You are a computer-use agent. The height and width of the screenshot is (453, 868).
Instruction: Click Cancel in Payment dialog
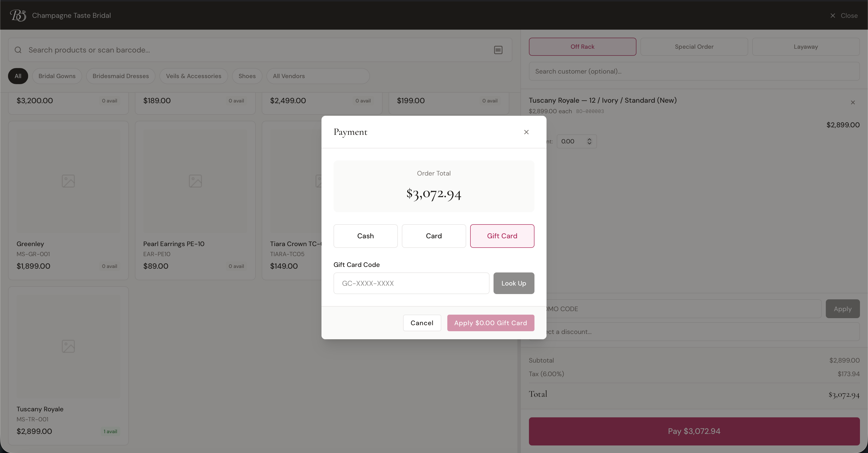(x=421, y=323)
